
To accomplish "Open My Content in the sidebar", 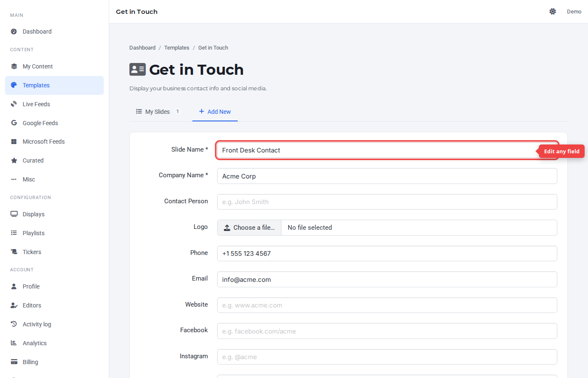I will click(54, 66).
